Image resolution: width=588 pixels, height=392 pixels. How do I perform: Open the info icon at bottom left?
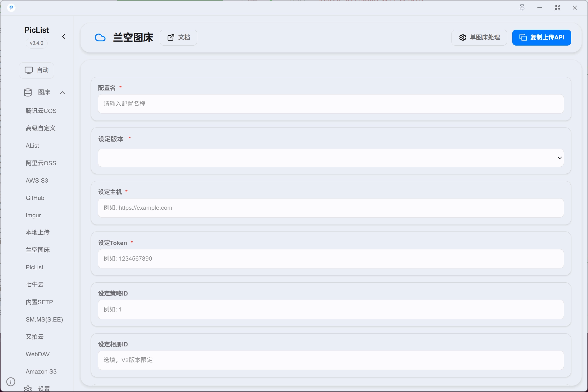pyautogui.click(x=11, y=382)
